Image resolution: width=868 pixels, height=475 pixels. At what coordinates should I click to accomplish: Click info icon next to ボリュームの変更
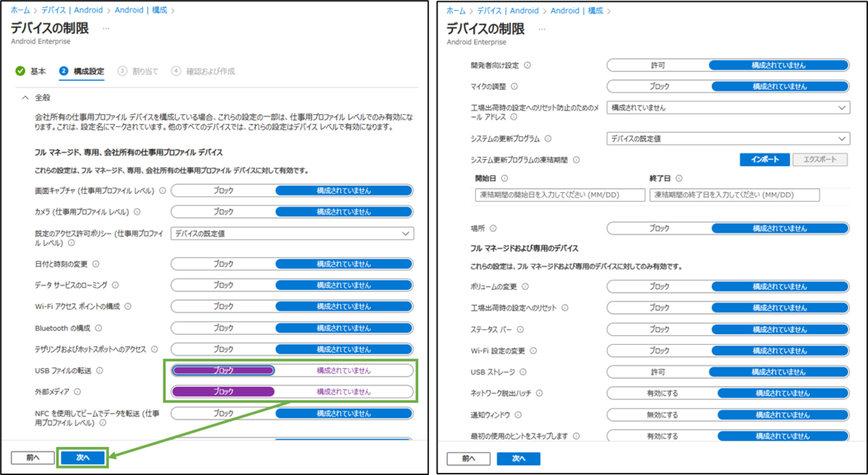[526, 286]
